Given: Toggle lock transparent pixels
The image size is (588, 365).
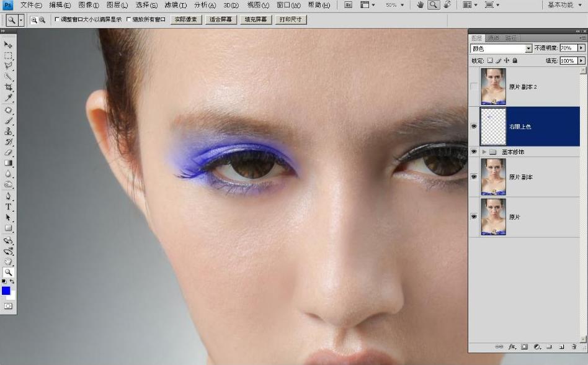Looking at the screenshot, I should [490, 60].
